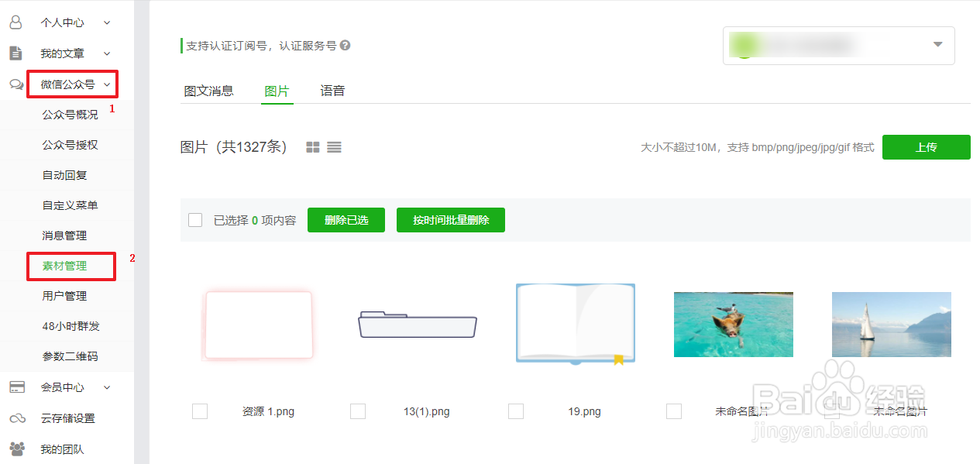
Task: Expand the 会员中心 sidebar section
Action: click(107, 387)
